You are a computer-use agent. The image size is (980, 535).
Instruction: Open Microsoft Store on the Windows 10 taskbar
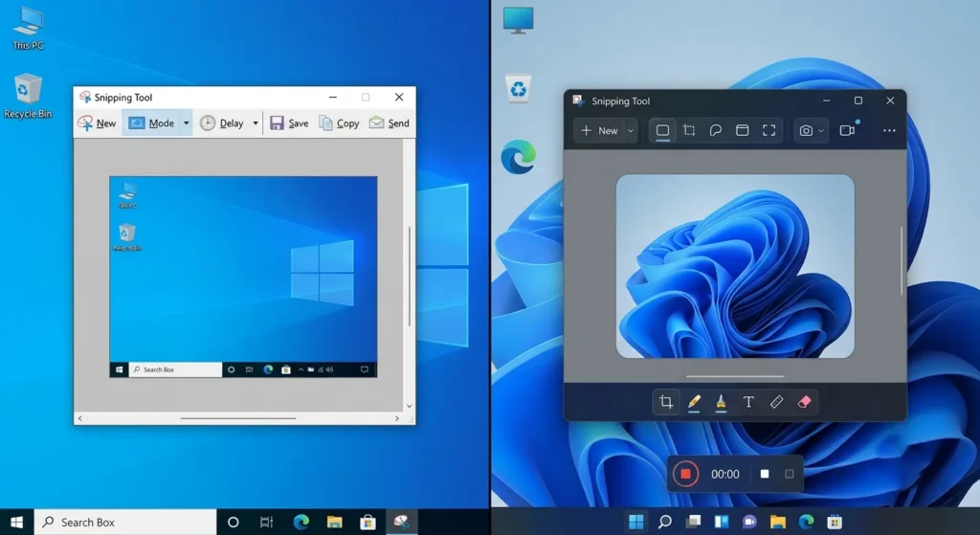(368, 522)
